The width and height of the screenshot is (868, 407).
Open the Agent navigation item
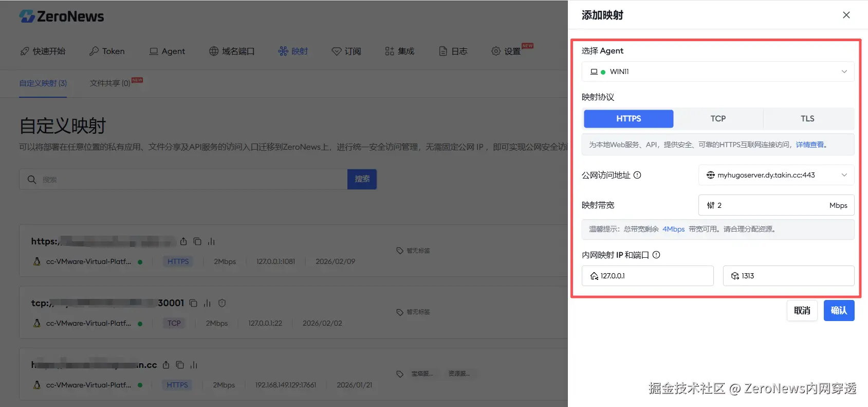167,51
